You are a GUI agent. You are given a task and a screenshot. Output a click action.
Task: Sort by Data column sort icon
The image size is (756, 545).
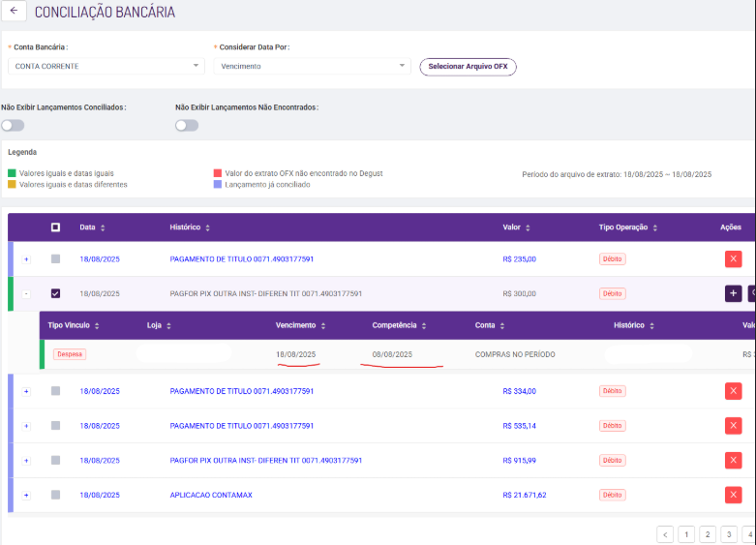click(103, 227)
